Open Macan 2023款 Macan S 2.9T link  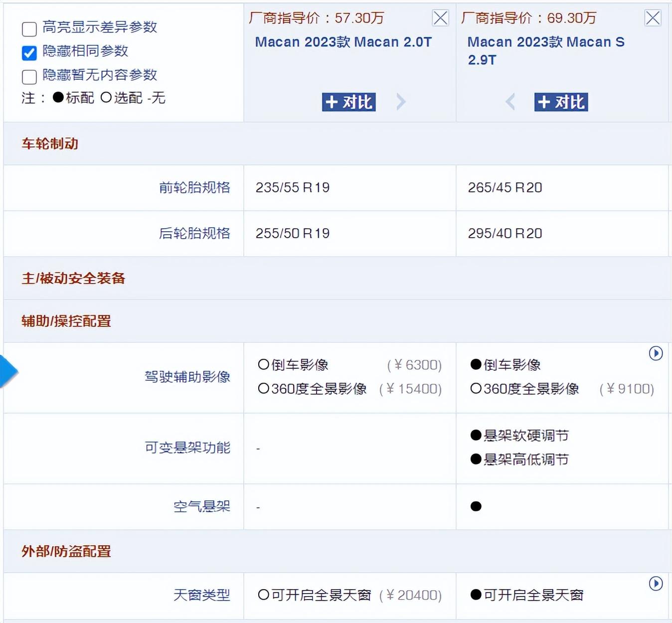(546, 51)
